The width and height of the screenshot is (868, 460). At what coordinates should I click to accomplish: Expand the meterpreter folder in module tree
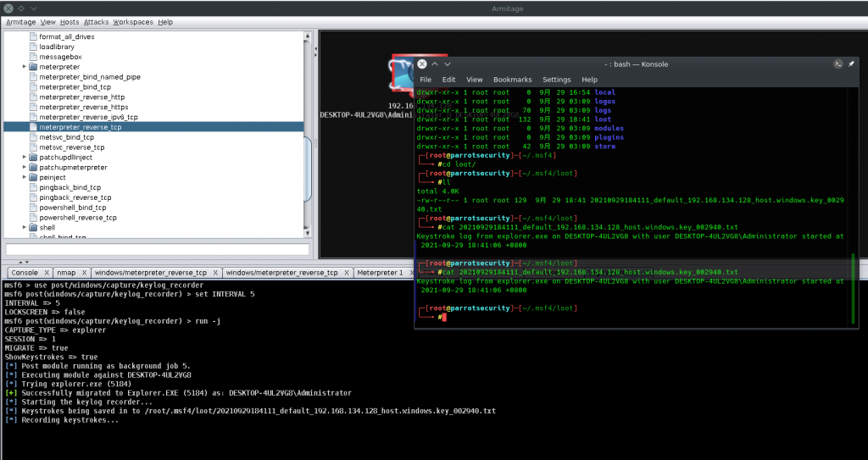coord(25,66)
